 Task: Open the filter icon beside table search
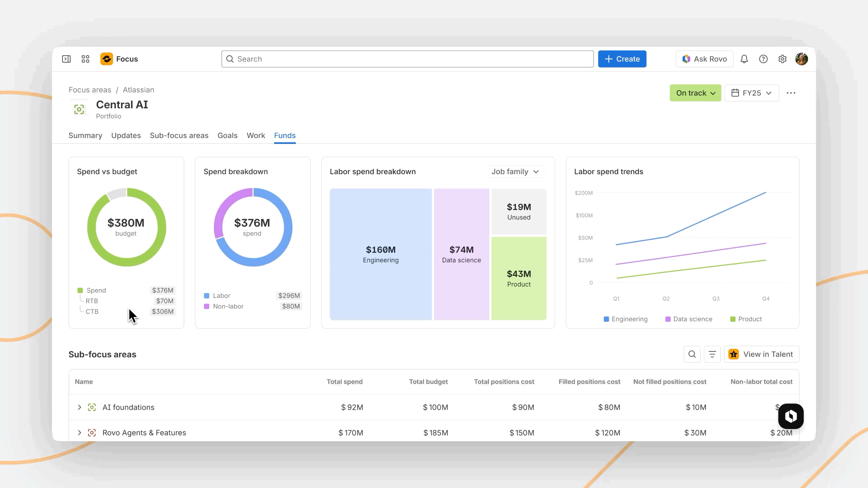click(712, 354)
